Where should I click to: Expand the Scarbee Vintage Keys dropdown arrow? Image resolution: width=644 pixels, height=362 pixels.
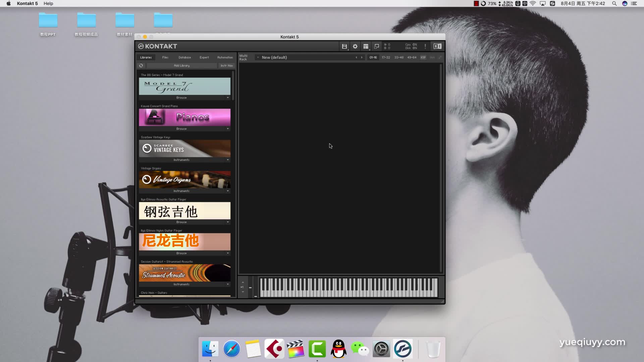pyautogui.click(x=228, y=160)
